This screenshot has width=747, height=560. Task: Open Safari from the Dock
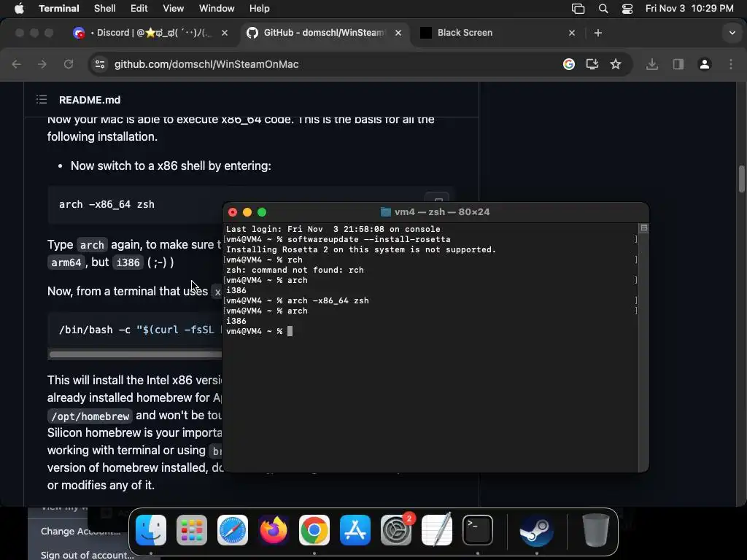[x=233, y=530]
